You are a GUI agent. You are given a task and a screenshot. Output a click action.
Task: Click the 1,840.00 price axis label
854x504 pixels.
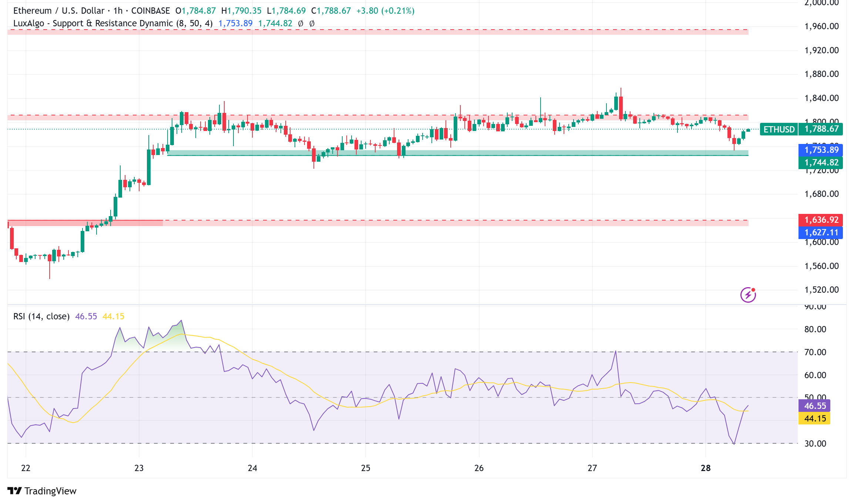(821, 98)
